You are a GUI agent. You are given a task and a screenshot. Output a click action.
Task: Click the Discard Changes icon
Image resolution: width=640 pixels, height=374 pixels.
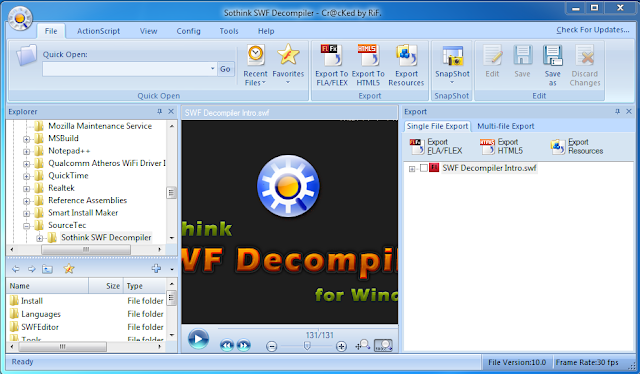coord(585,65)
